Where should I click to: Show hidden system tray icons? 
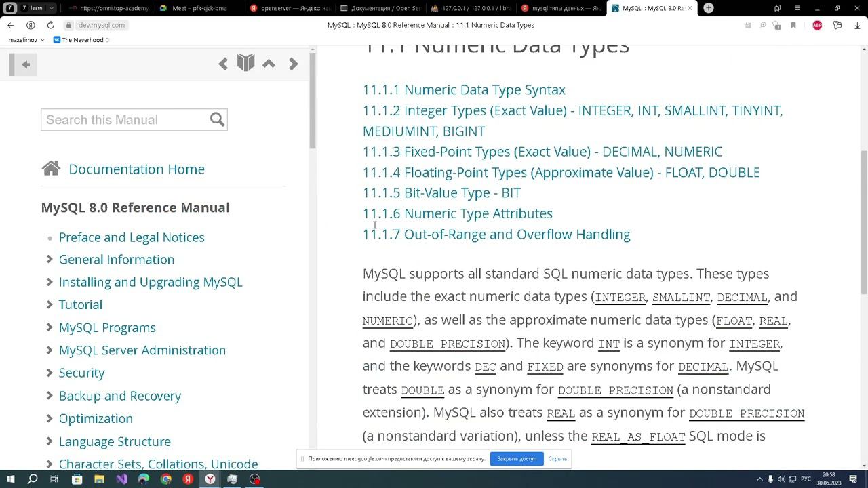tap(759, 479)
